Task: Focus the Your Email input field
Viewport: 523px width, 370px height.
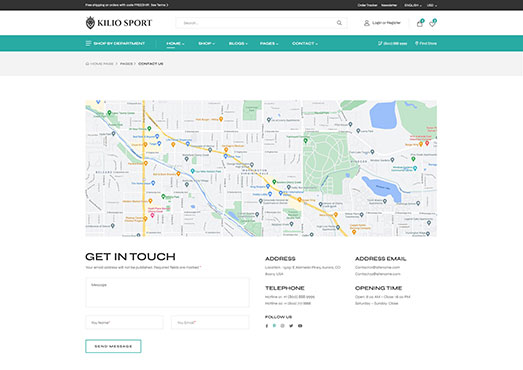Action: tap(210, 323)
